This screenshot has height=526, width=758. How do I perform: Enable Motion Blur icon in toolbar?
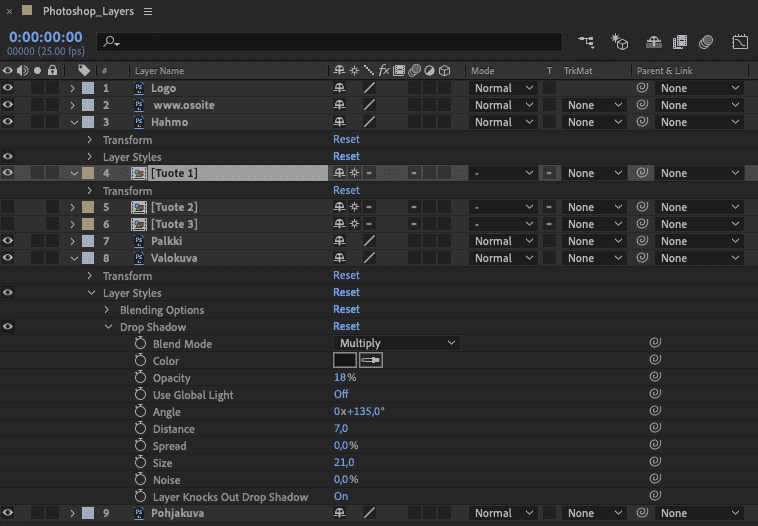pyautogui.click(x=706, y=42)
